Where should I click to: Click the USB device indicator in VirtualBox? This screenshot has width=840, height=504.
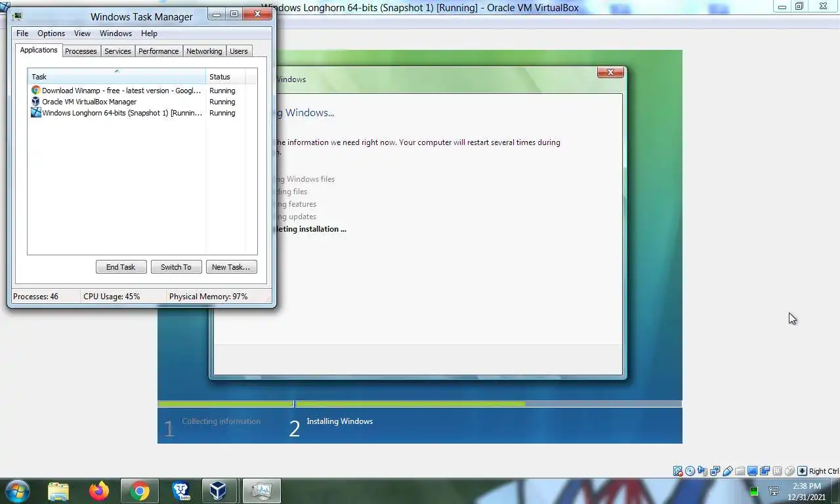pyautogui.click(x=728, y=471)
